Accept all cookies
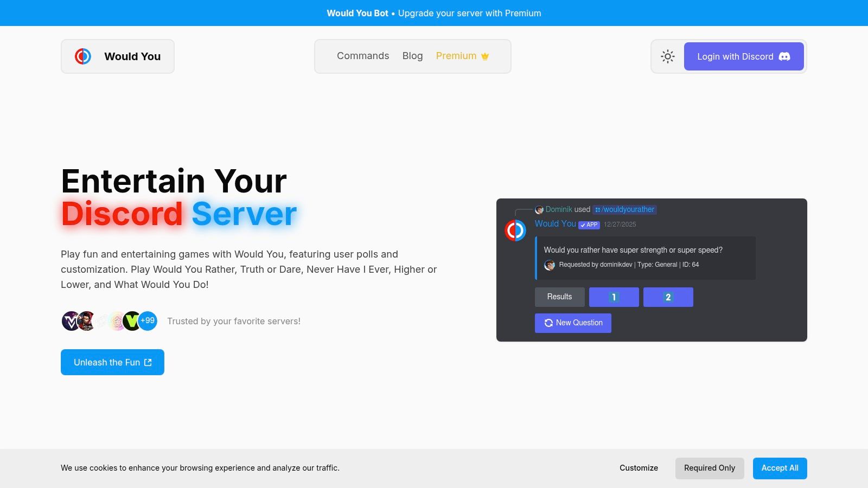This screenshot has width=868, height=488. pyautogui.click(x=780, y=468)
